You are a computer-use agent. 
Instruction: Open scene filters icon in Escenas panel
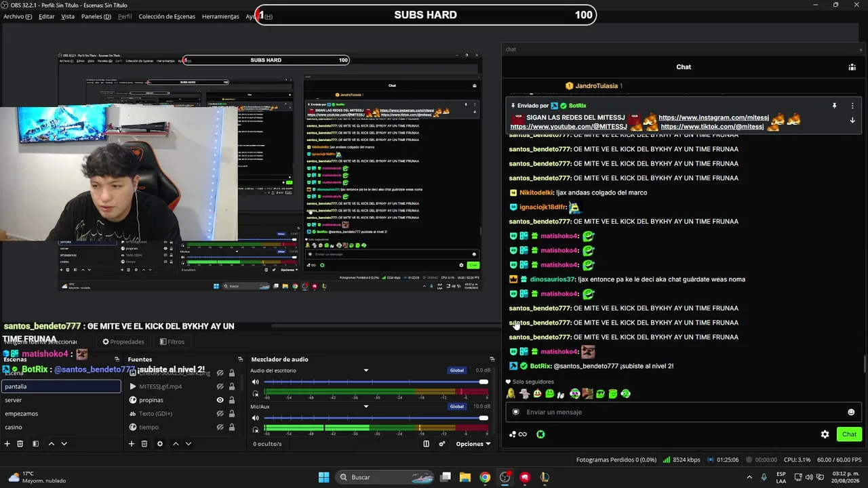coord(35,444)
